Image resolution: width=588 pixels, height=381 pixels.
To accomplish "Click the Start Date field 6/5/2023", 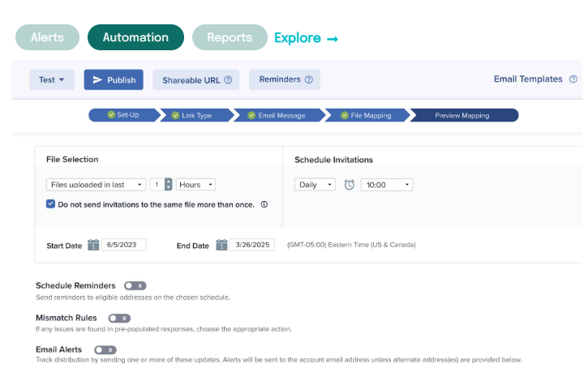I will (x=124, y=245).
